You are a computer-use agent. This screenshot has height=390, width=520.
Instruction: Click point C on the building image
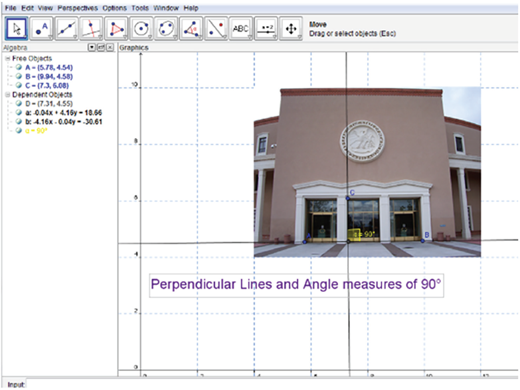348,198
